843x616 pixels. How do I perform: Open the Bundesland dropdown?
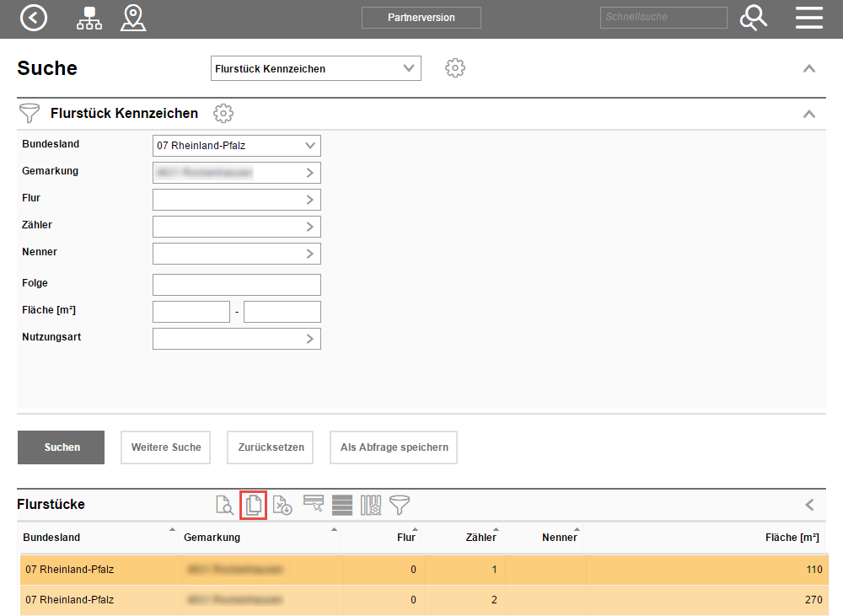[x=236, y=146]
